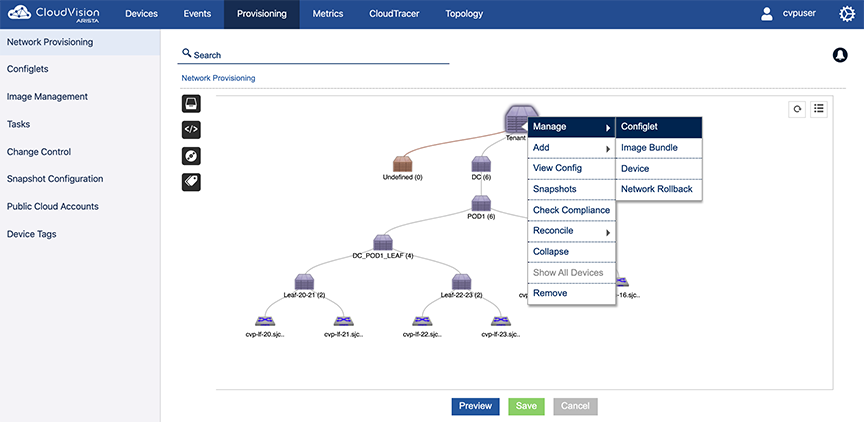This screenshot has height=422, width=864.
Task: Open the Metrics tab
Action: tap(328, 14)
